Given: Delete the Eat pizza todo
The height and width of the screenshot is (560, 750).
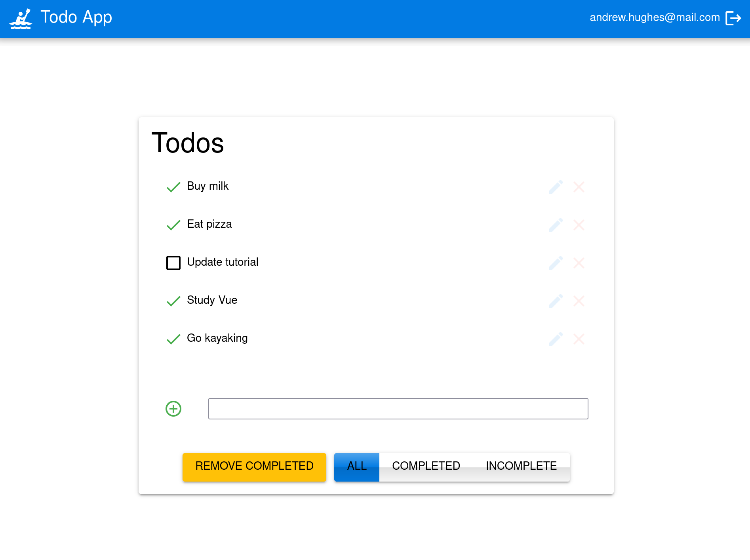Looking at the screenshot, I should tap(579, 225).
